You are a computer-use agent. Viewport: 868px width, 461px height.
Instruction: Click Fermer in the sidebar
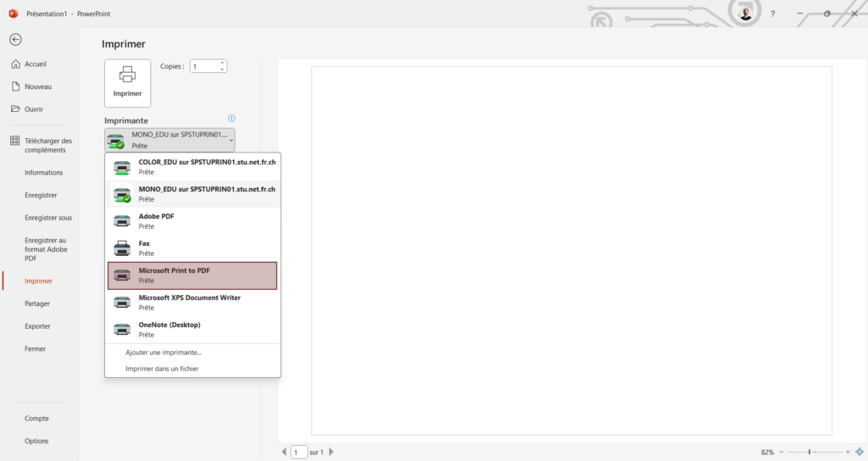[36, 349]
